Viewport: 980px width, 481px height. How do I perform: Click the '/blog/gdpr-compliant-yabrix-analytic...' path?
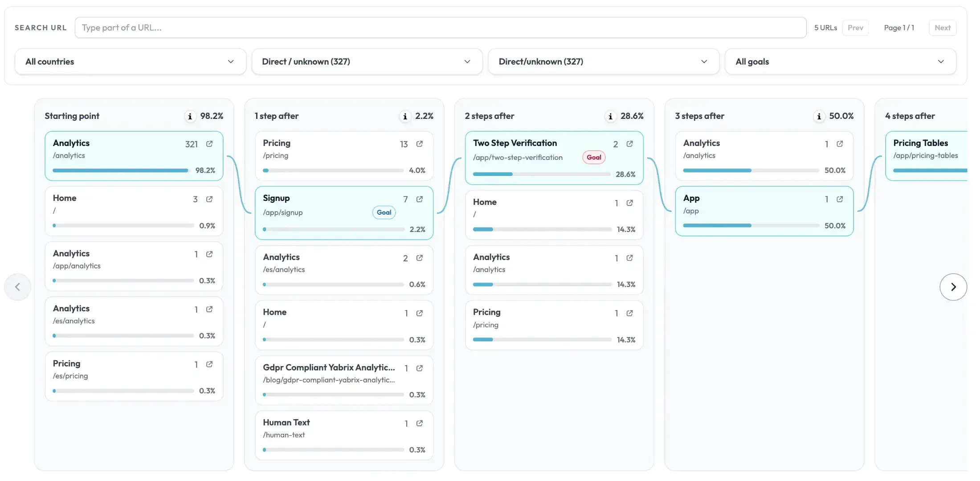tap(329, 380)
